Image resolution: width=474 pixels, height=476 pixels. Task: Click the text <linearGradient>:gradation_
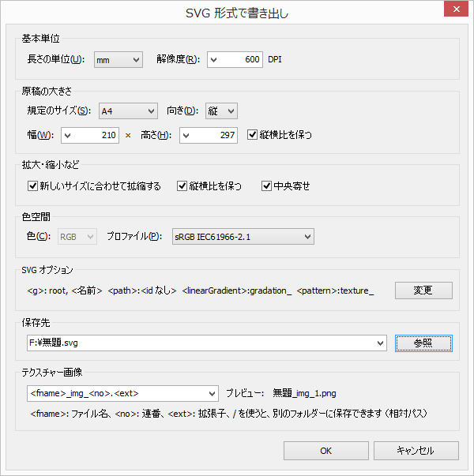237,290
